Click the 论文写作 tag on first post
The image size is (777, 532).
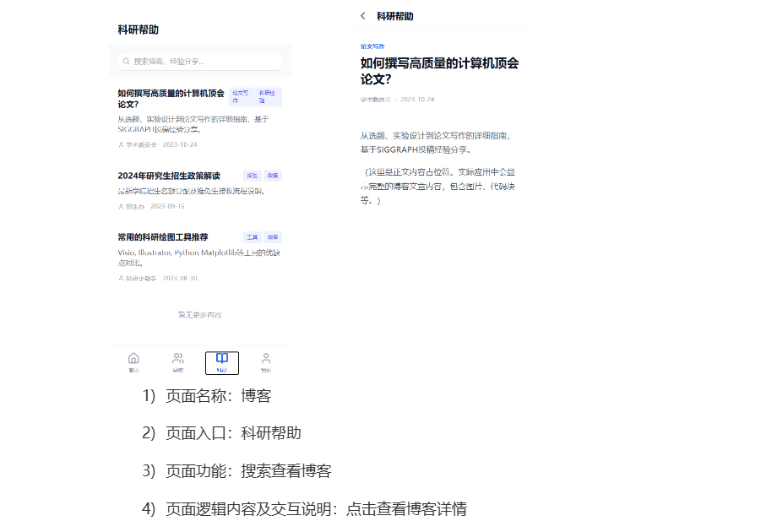[241, 96]
